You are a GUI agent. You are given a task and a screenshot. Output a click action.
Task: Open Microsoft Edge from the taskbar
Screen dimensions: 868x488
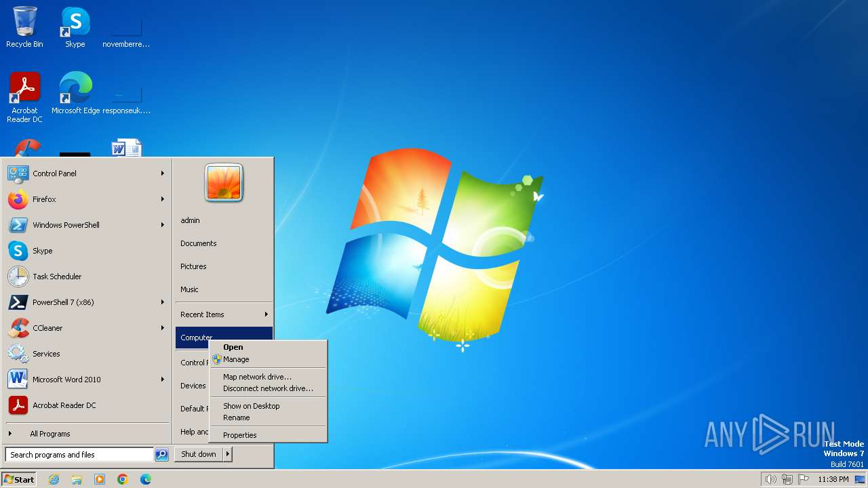(146, 479)
